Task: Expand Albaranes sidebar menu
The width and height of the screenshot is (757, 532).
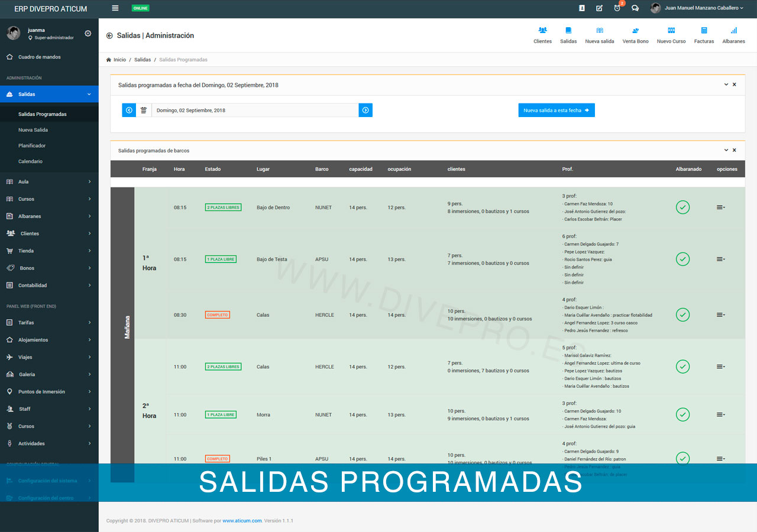Action: [49, 216]
